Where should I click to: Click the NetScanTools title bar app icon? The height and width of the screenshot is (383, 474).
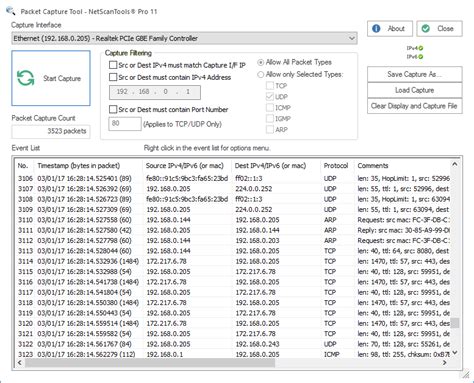11,11
